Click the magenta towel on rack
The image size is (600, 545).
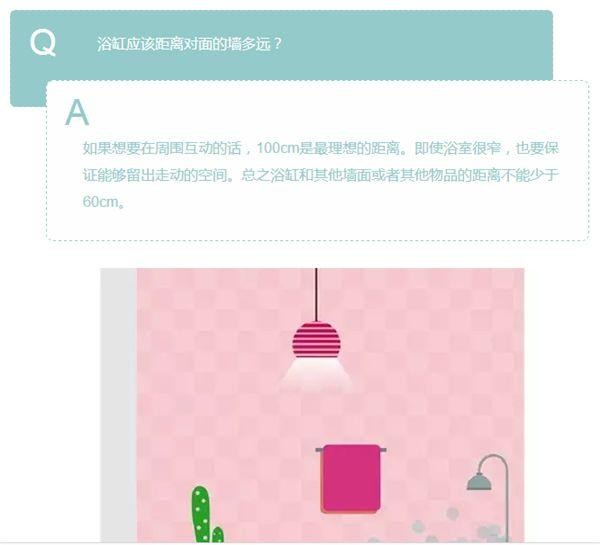[x=351, y=478]
